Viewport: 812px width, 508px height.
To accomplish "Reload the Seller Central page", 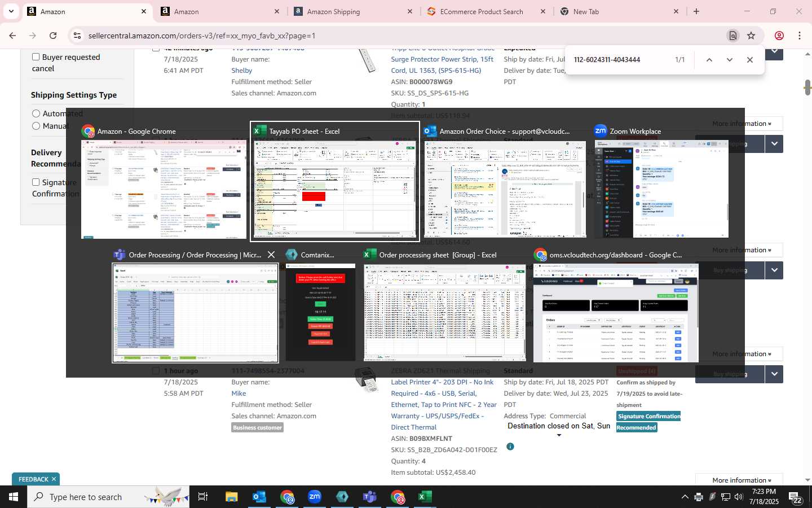I will tap(53, 36).
